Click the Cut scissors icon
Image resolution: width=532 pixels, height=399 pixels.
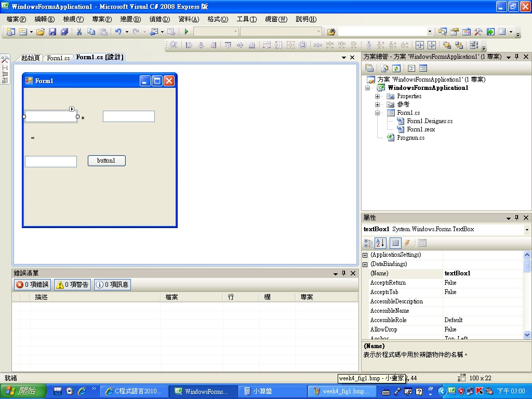(79, 32)
